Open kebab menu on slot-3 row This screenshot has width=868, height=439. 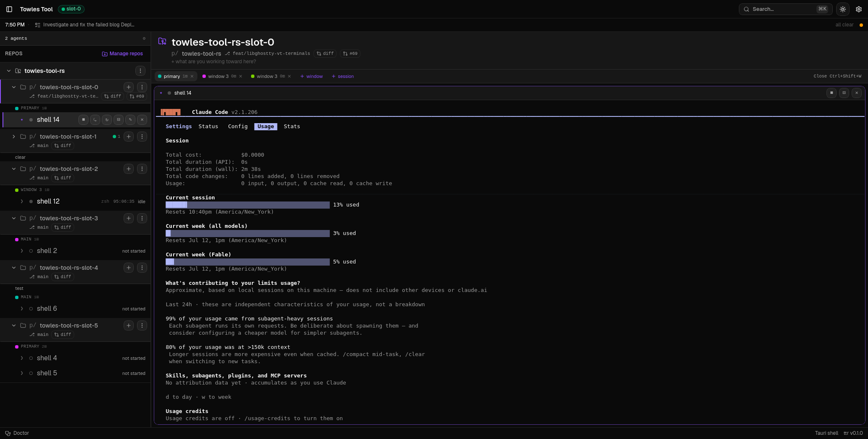click(x=142, y=218)
